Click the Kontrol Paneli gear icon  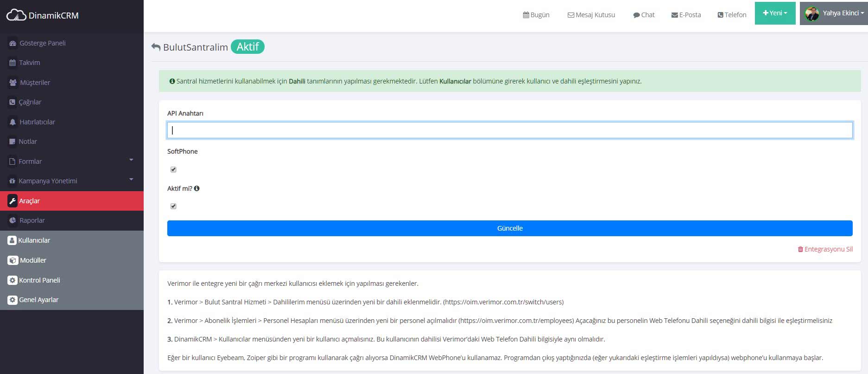[x=13, y=280]
